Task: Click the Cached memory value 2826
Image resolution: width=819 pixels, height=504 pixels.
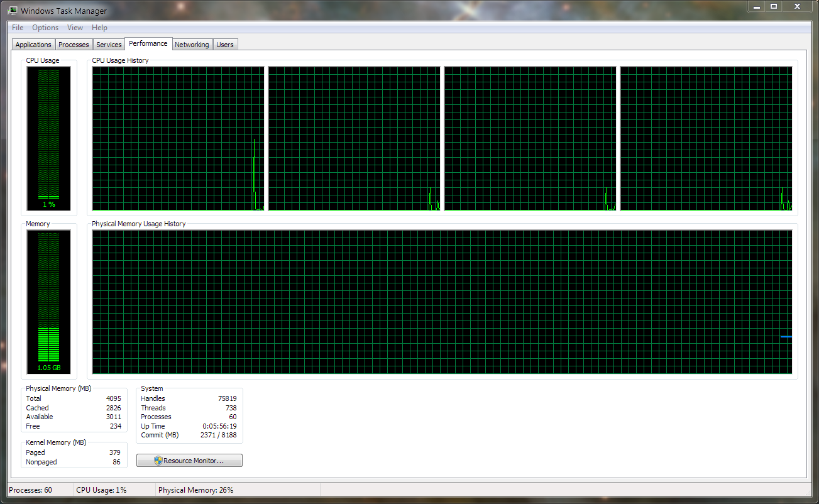Action: pyautogui.click(x=114, y=408)
